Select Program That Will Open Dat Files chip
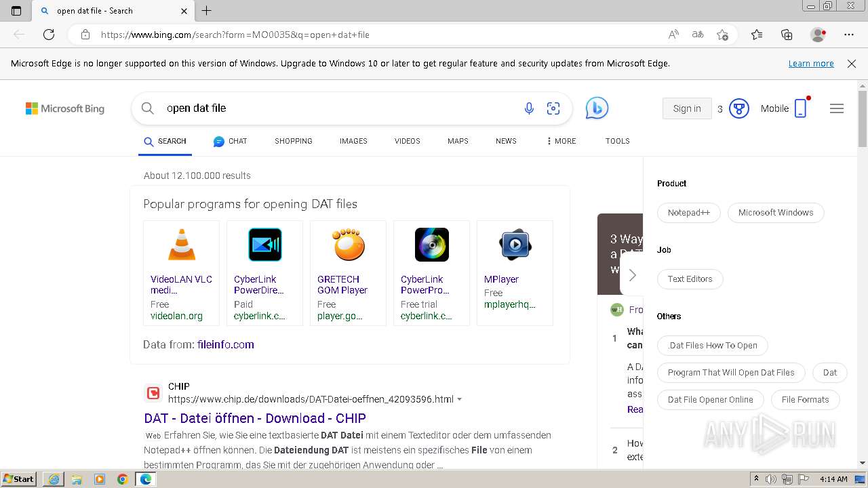This screenshot has width=868, height=488. (x=731, y=372)
